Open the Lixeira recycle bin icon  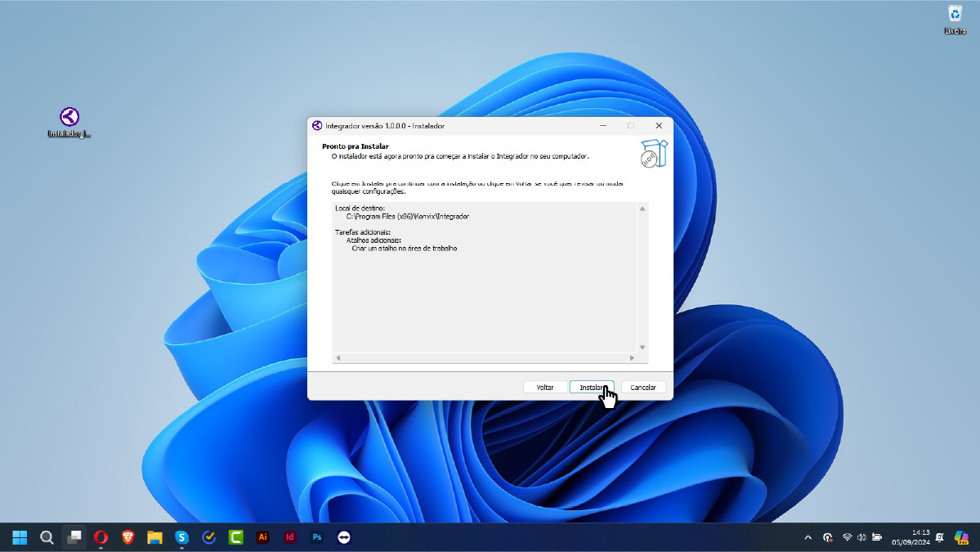pyautogui.click(x=955, y=20)
